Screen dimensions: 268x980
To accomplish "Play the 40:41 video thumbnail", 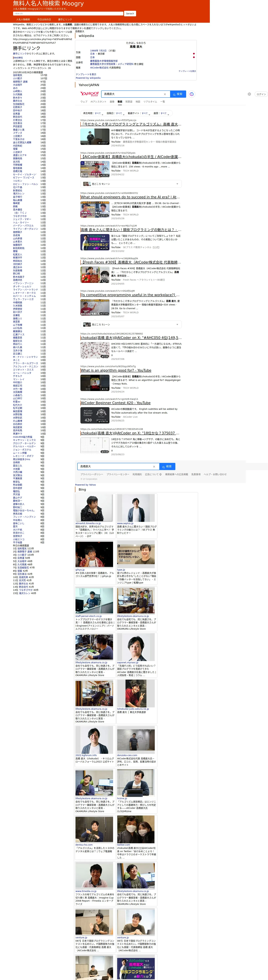I will [x=95, y=209].
